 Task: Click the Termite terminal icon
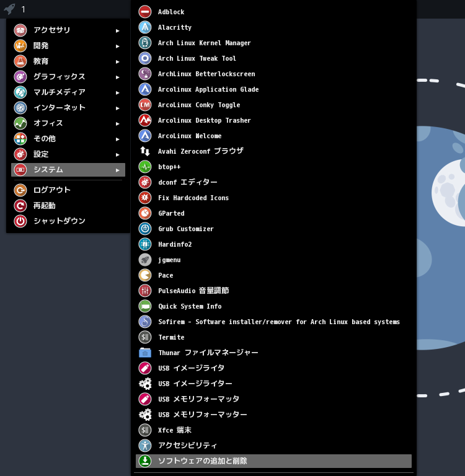click(x=145, y=337)
